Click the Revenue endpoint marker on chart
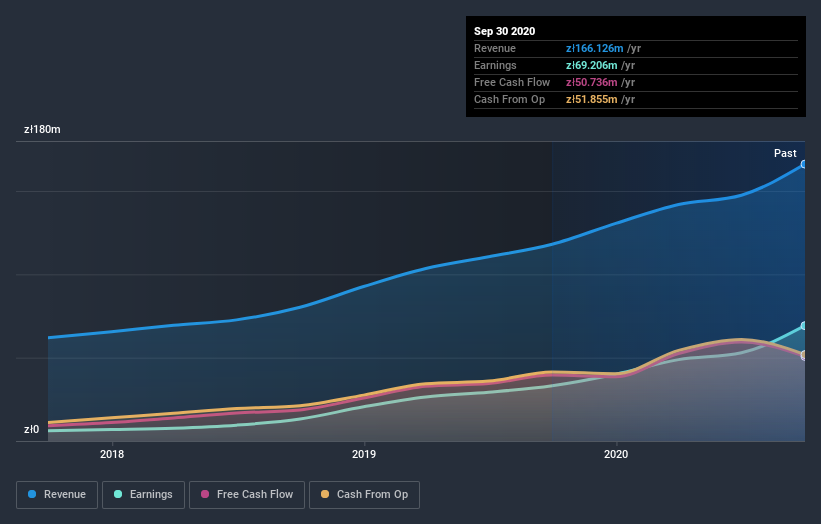Screen dimensions: 821x524 (x=804, y=164)
